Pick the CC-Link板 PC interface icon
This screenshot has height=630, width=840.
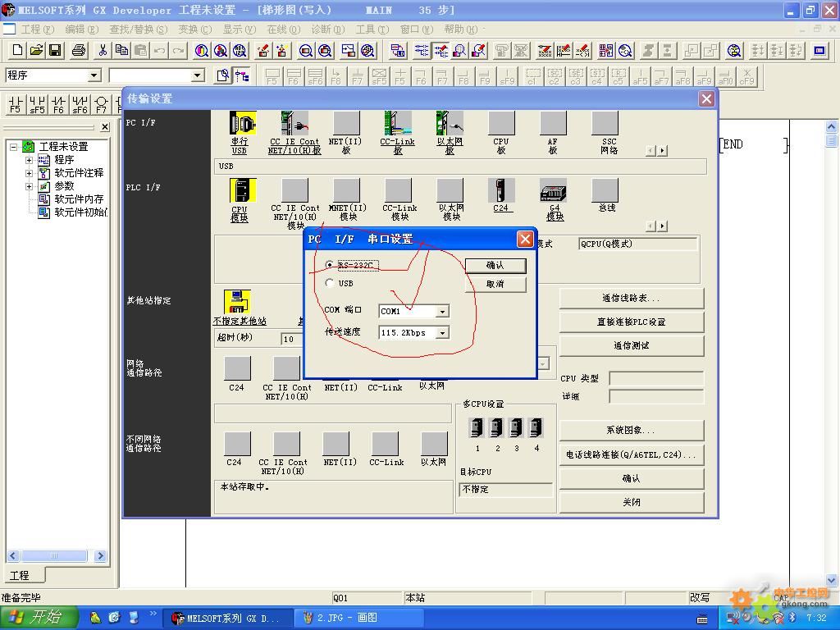(398, 123)
